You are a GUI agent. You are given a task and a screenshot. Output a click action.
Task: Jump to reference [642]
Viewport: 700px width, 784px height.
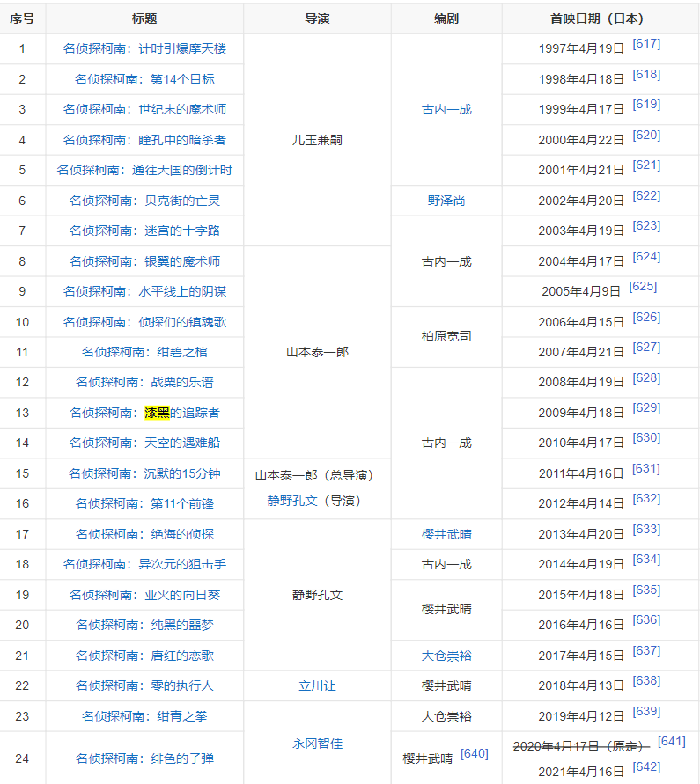(x=646, y=767)
